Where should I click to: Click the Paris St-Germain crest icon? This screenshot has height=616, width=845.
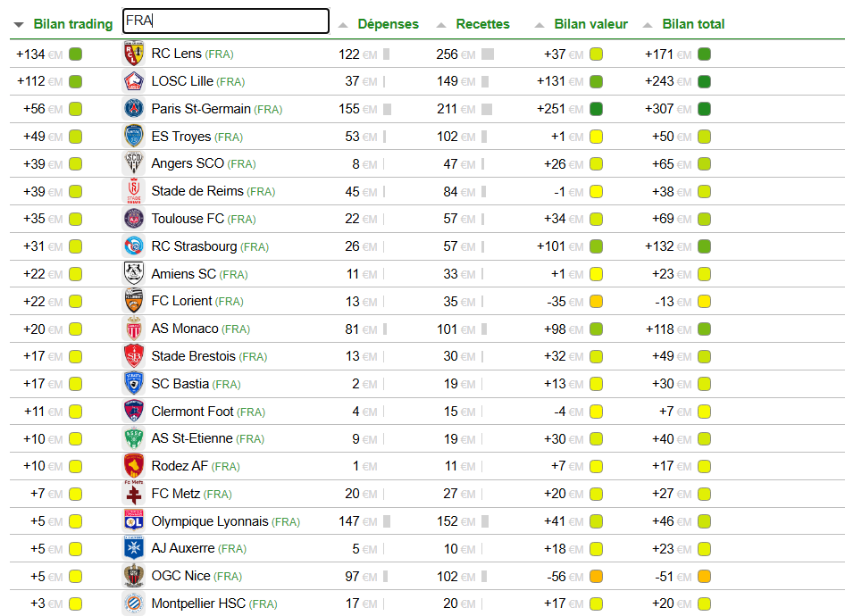click(134, 109)
